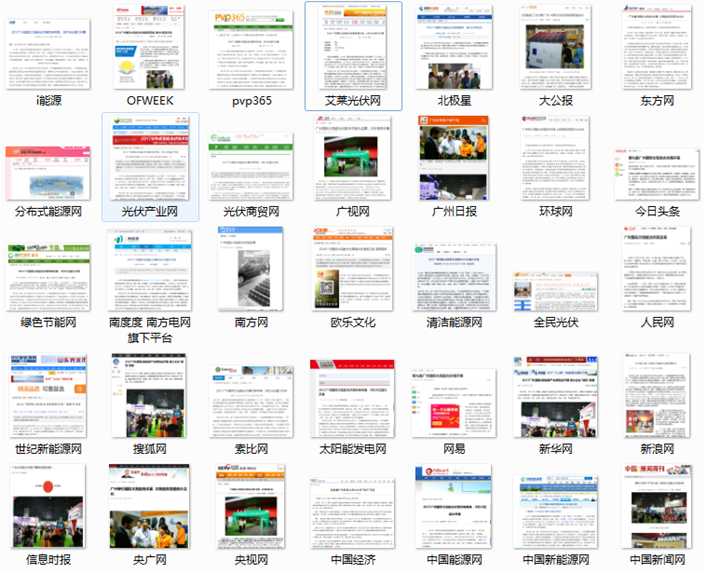Select the i能源 file thumbnail
This screenshot has width=703, height=573.
[47, 47]
